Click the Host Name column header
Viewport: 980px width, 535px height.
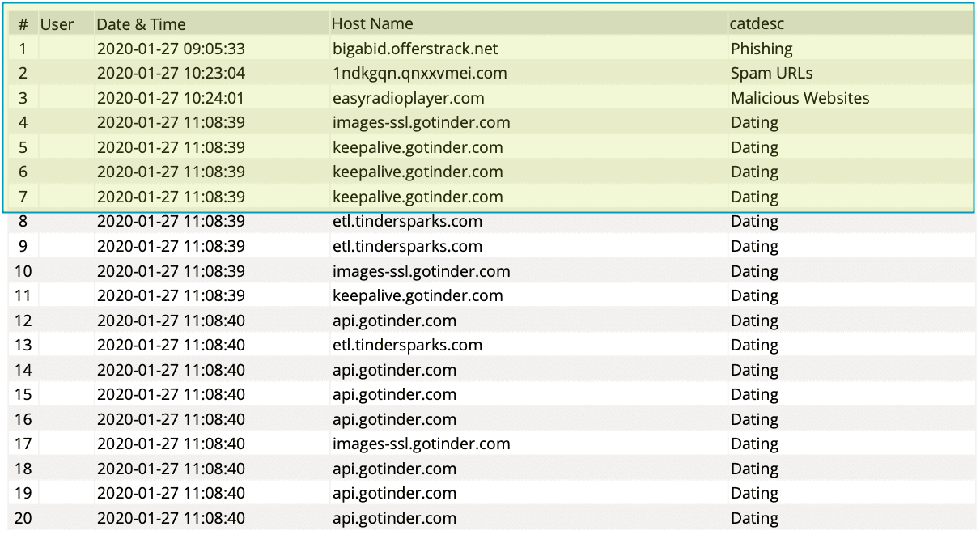click(x=372, y=23)
